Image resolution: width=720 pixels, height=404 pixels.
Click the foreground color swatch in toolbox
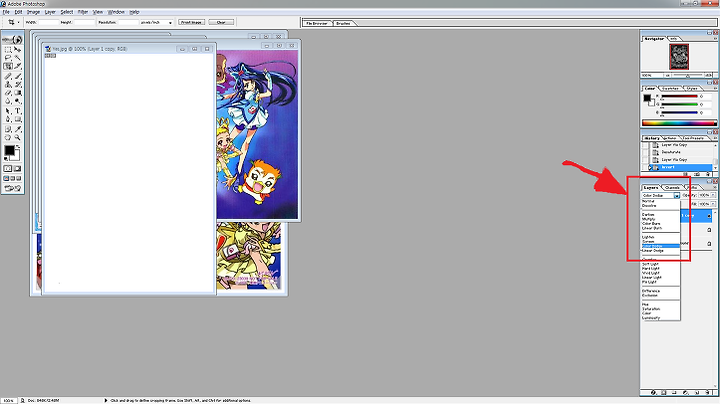(x=9, y=150)
